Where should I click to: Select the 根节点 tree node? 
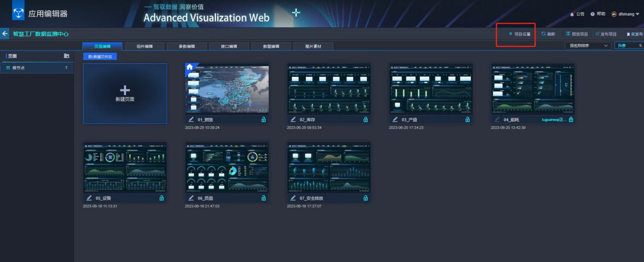coord(37,68)
